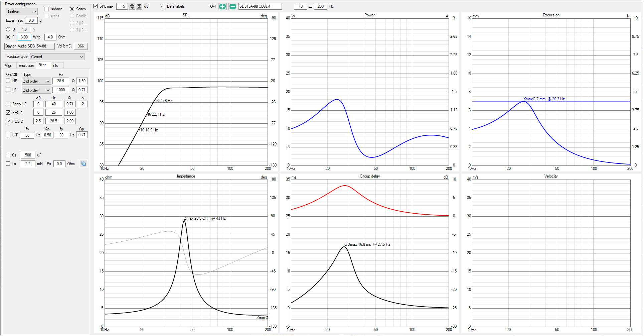Open the Radiator type Closed dropdown
Screen dimensions: 644x336
point(57,57)
